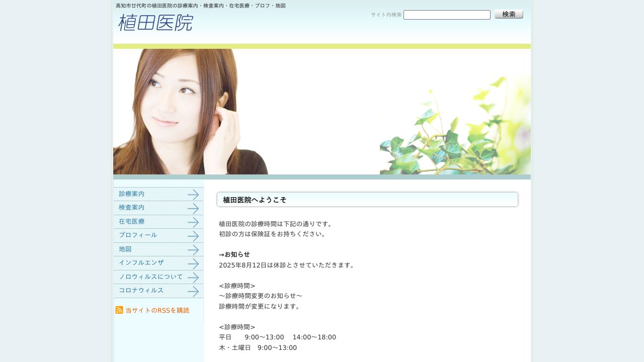This screenshot has height=362, width=644.
Task: Open the 診療案内 menu item
Action: tap(132, 194)
